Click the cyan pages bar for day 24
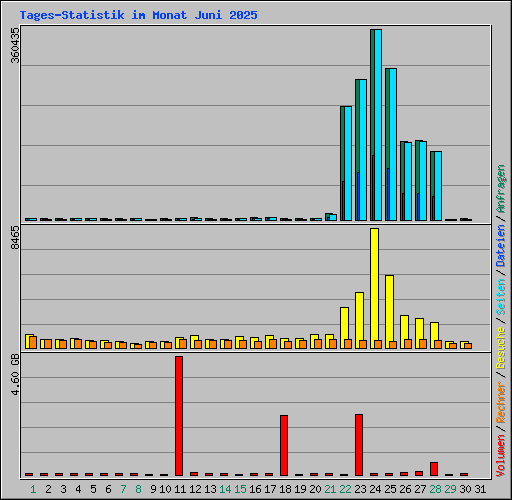This screenshot has height=500, width=512. (378, 125)
